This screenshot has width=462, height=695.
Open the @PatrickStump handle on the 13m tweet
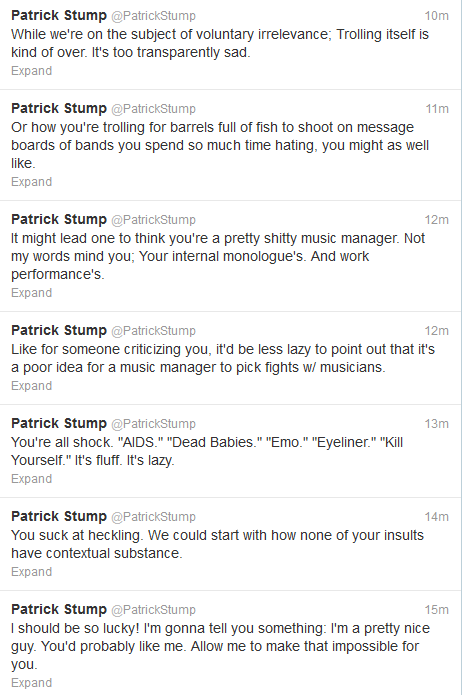pyautogui.click(x=153, y=424)
